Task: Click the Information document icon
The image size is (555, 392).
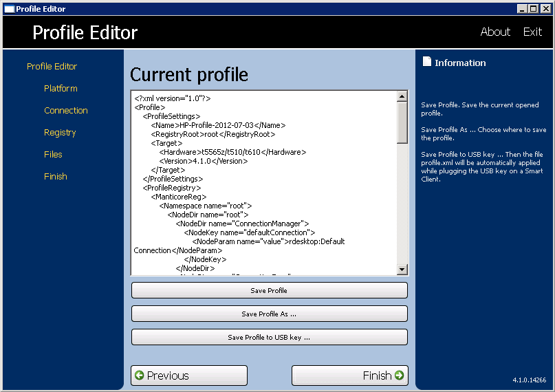Action: coord(426,63)
